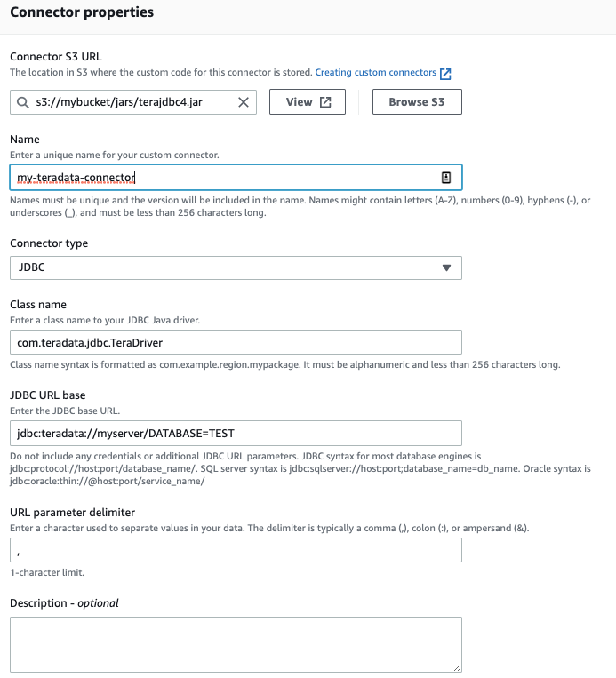Click the View button label
Image resolution: width=616 pixels, height=678 pixels.
coord(300,102)
